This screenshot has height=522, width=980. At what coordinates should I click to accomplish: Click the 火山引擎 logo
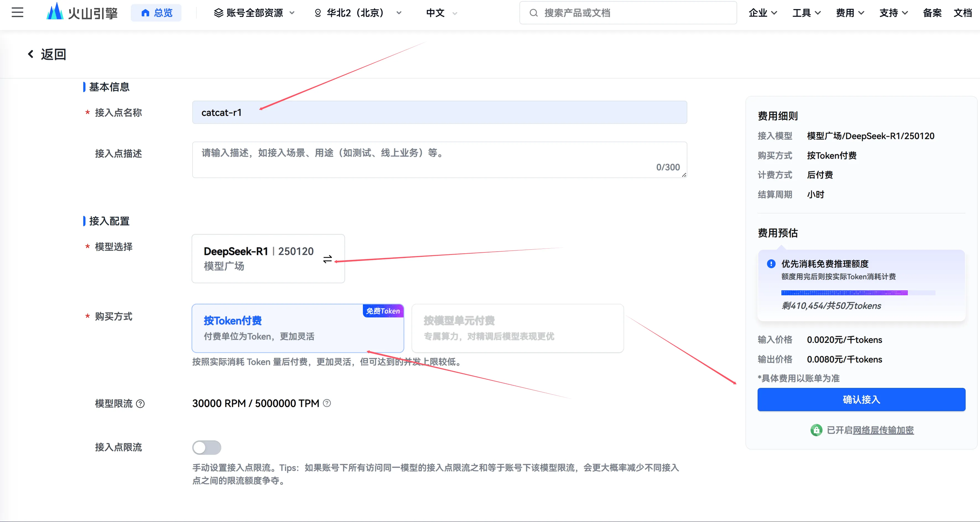(82, 12)
